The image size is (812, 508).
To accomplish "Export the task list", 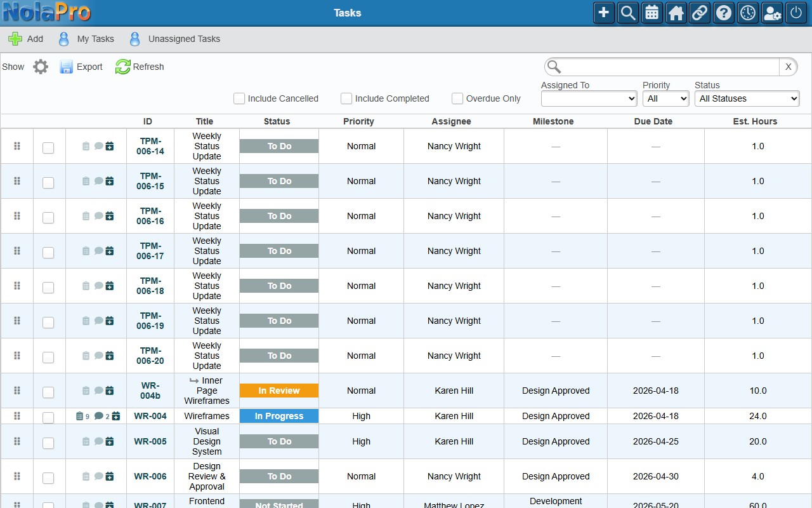I will [x=81, y=67].
